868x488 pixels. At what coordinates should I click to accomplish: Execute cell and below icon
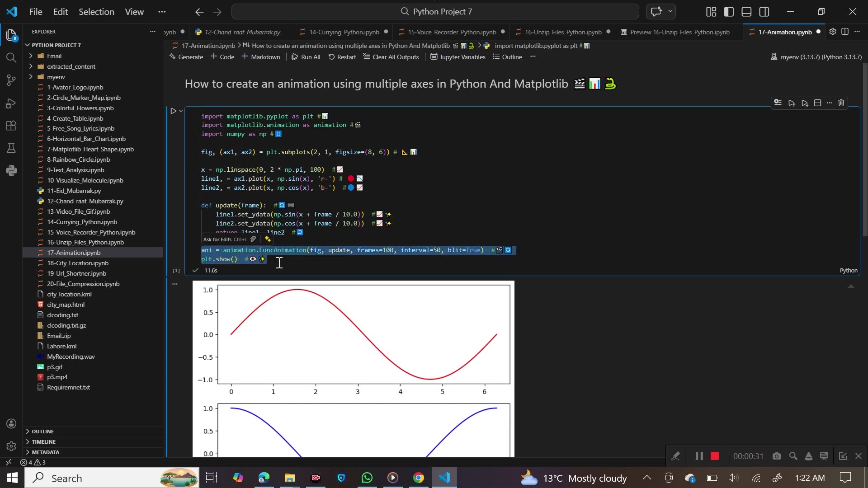point(805,103)
